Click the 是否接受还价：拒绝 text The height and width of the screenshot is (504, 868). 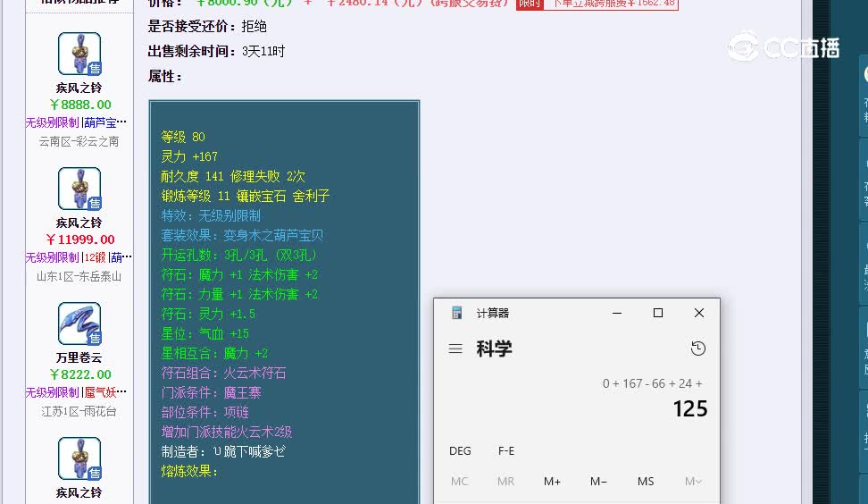(x=207, y=26)
